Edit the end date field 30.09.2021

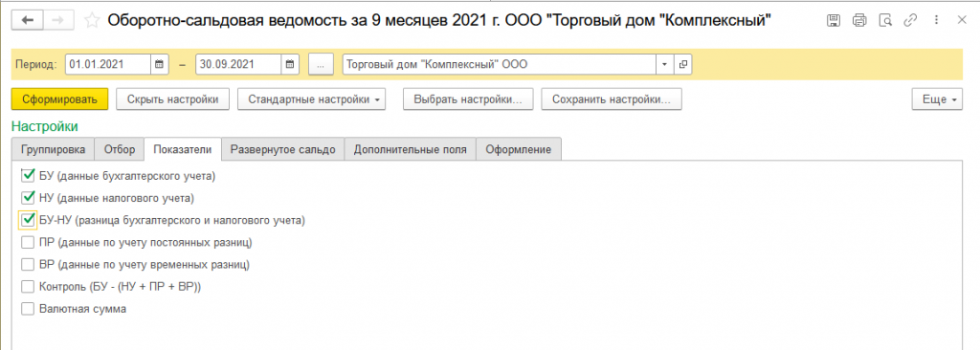(x=238, y=64)
